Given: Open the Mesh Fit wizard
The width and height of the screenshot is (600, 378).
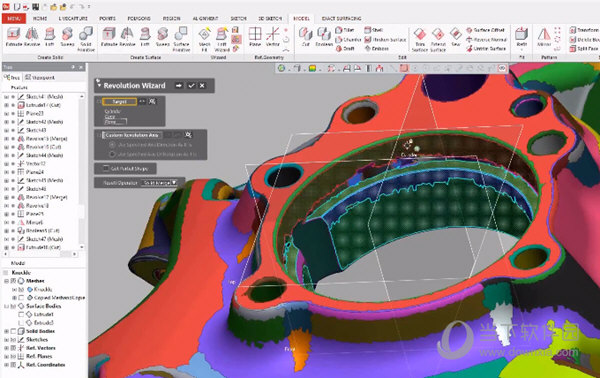Looking at the screenshot, I should [204, 39].
